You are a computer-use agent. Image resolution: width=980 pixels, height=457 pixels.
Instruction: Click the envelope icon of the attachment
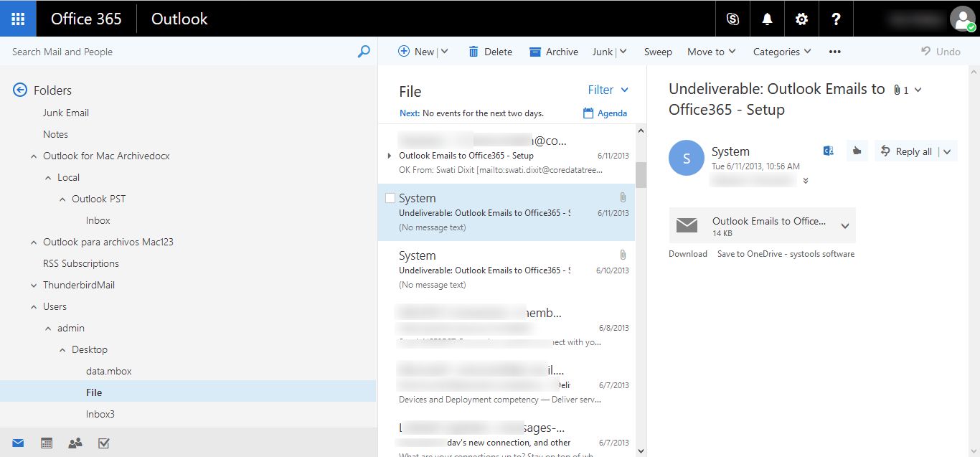coord(687,225)
